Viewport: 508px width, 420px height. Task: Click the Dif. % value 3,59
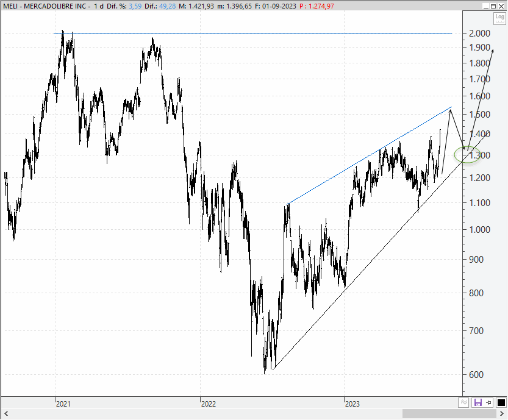coord(135,6)
